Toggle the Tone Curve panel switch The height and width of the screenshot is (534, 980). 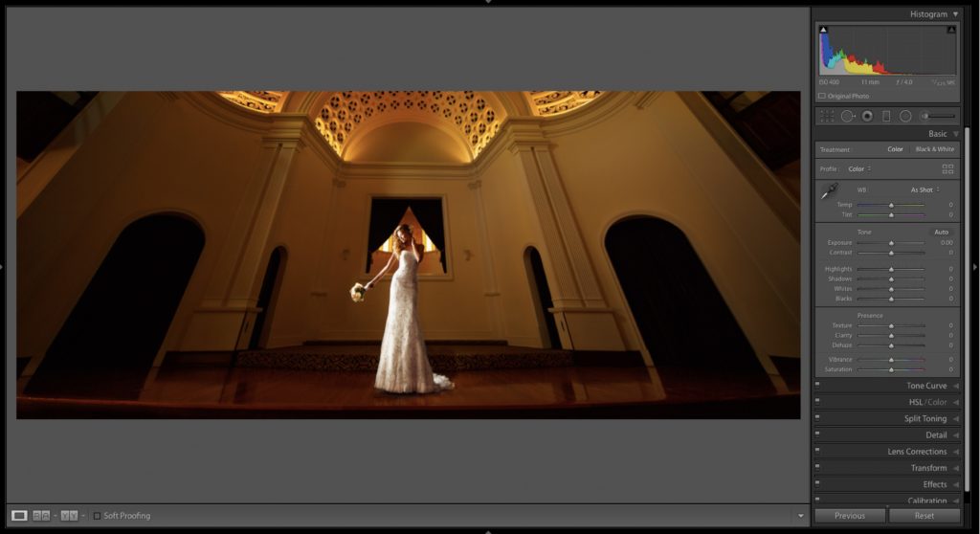coord(817,385)
